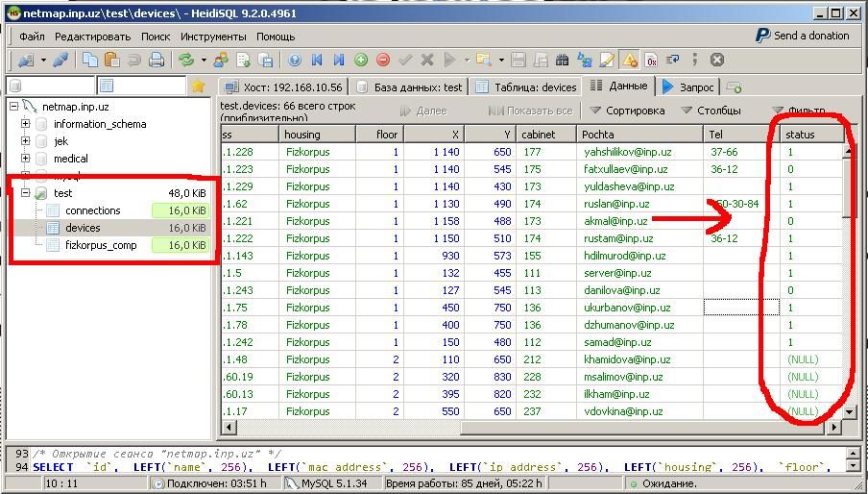Click the green Insert row icon
This screenshot has height=494, width=868.
click(361, 61)
